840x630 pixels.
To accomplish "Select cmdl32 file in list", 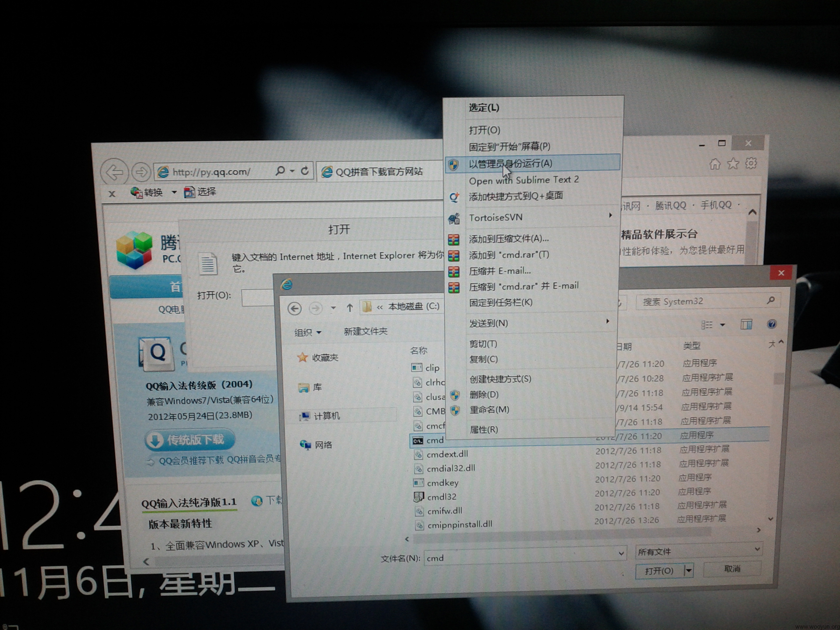I will pos(435,497).
